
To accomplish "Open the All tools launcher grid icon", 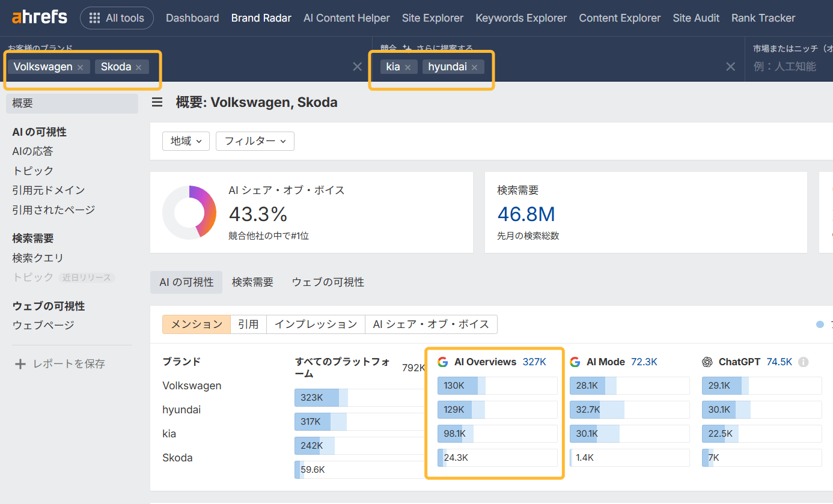I will pyautogui.click(x=94, y=17).
